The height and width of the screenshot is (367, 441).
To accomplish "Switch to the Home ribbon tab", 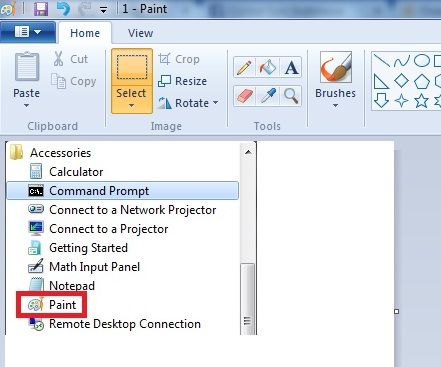I will [x=85, y=33].
